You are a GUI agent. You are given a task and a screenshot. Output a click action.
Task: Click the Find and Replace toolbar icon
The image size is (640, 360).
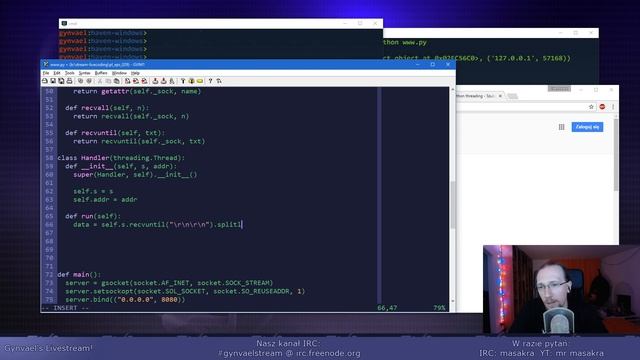point(127,81)
